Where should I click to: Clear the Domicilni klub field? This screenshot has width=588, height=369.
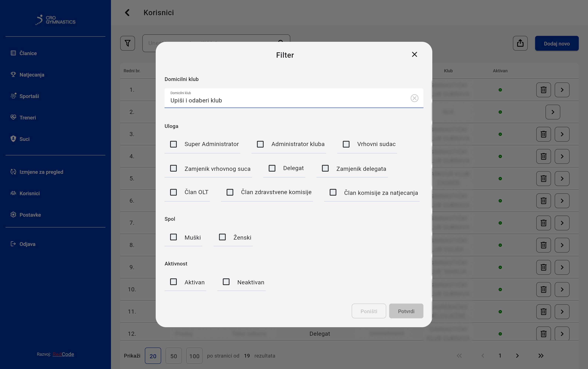(414, 98)
